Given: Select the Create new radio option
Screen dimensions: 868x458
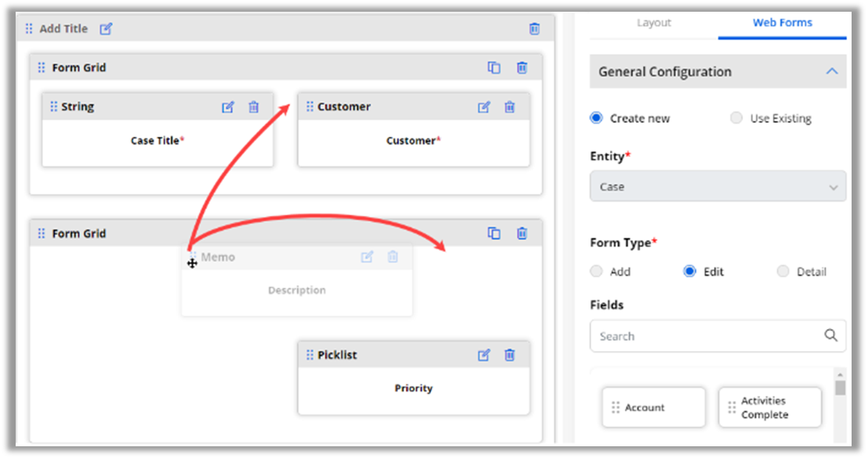Looking at the screenshot, I should click(597, 118).
